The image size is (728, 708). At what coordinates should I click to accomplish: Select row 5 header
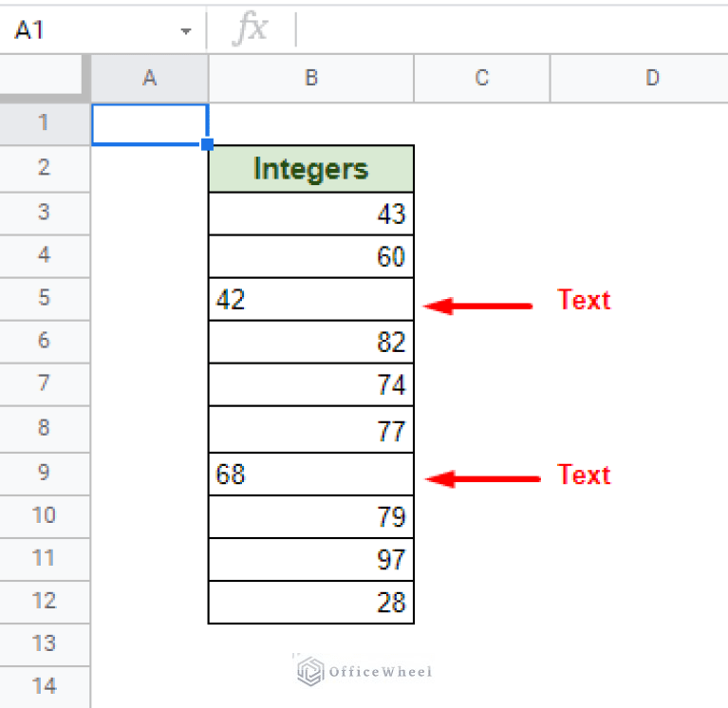click(44, 299)
